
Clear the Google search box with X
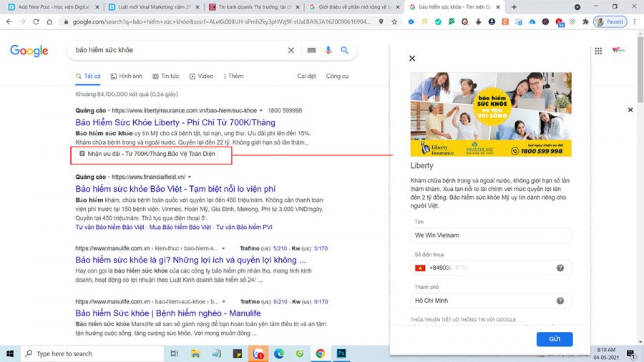pos(291,50)
